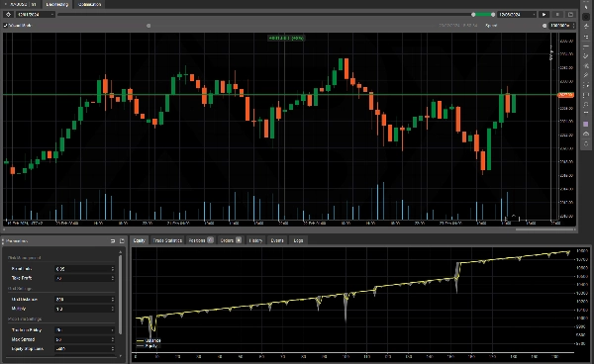
Task: Click the green profit label atop the chart
Action: pyautogui.click(x=286, y=38)
